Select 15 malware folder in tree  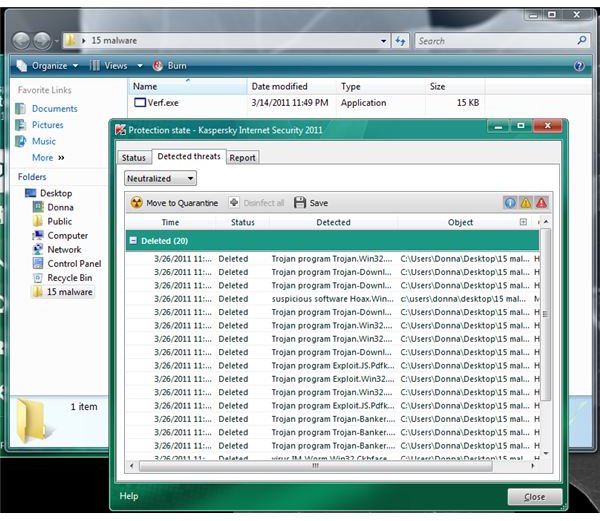[x=70, y=292]
